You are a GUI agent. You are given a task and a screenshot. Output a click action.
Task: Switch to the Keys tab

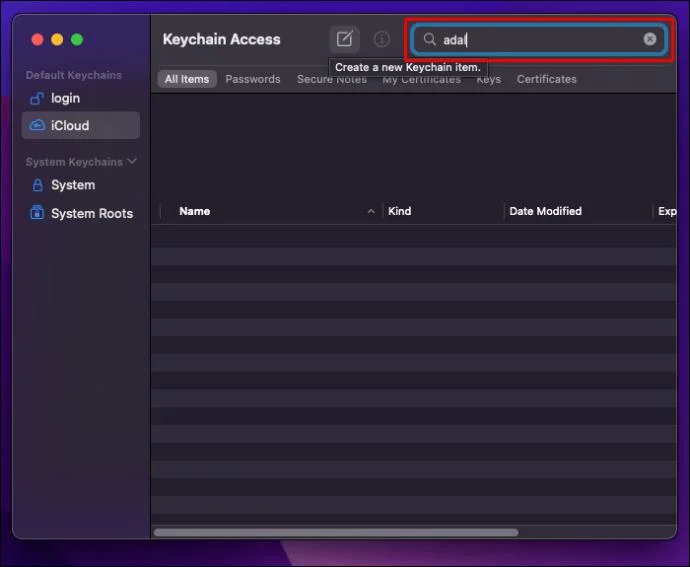click(x=488, y=80)
